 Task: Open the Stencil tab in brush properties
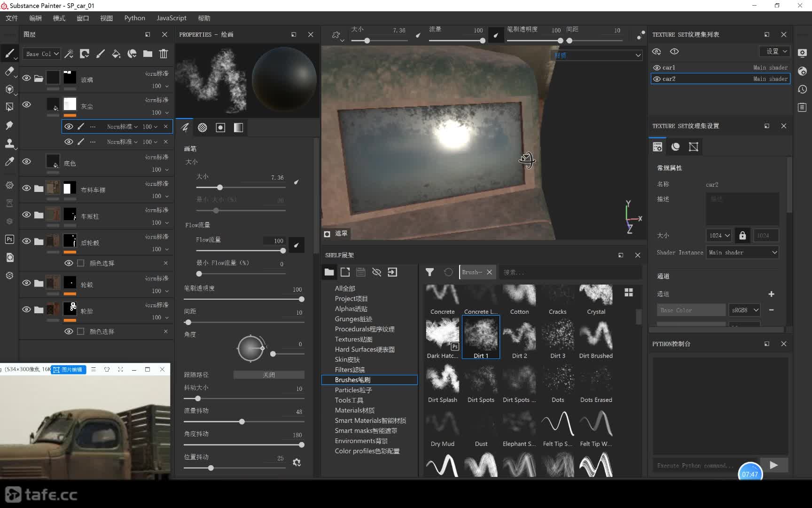pos(220,127)
